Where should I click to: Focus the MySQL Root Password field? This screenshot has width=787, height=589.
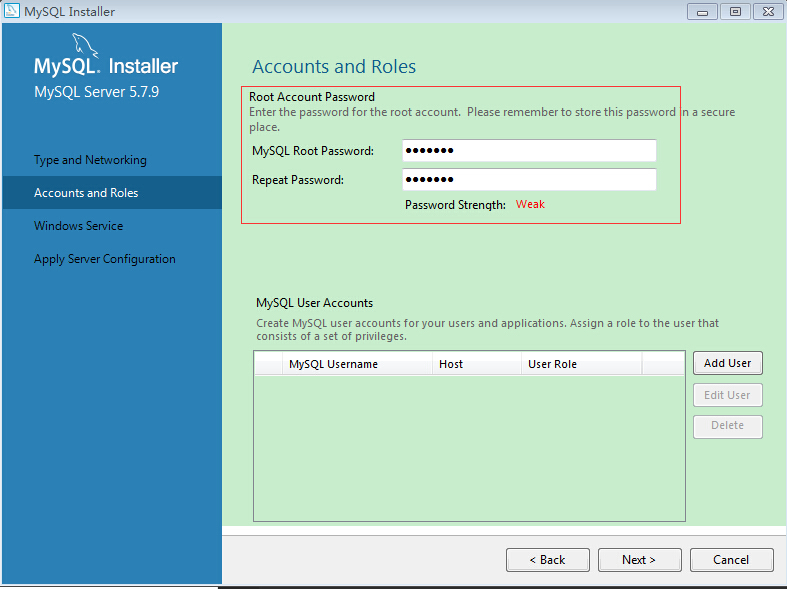[529, 151]
